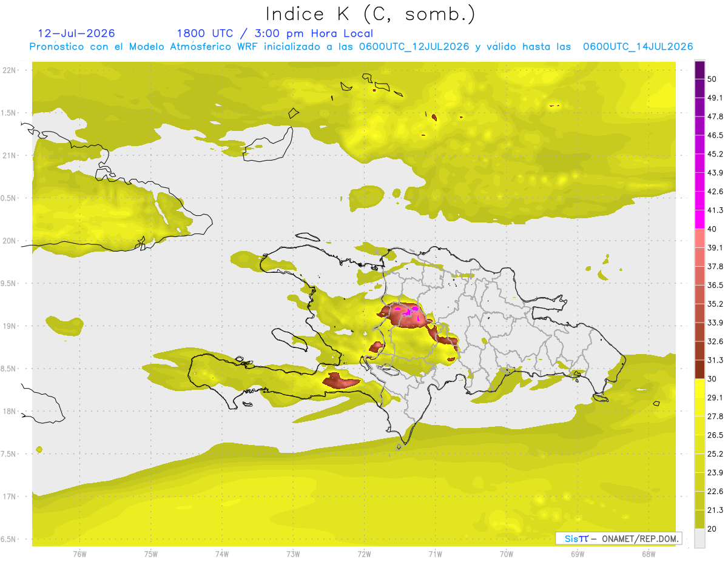The image size is (728, 562).
Task: Click the '20N' latitude label
Action: (x=10, y=241)
